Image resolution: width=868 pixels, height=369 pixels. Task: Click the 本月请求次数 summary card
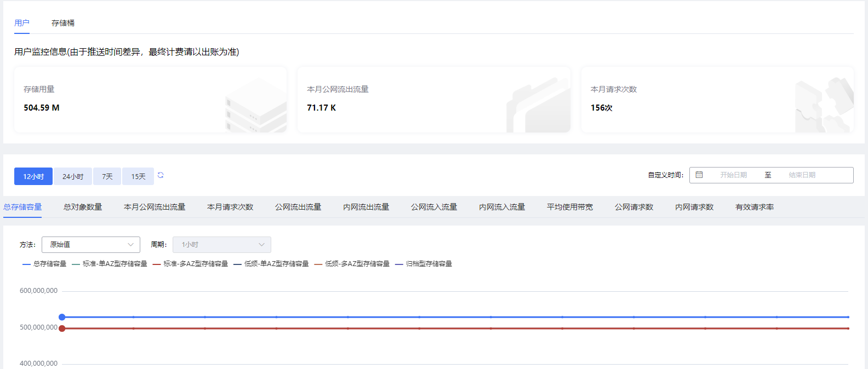(x=717, y=100)
